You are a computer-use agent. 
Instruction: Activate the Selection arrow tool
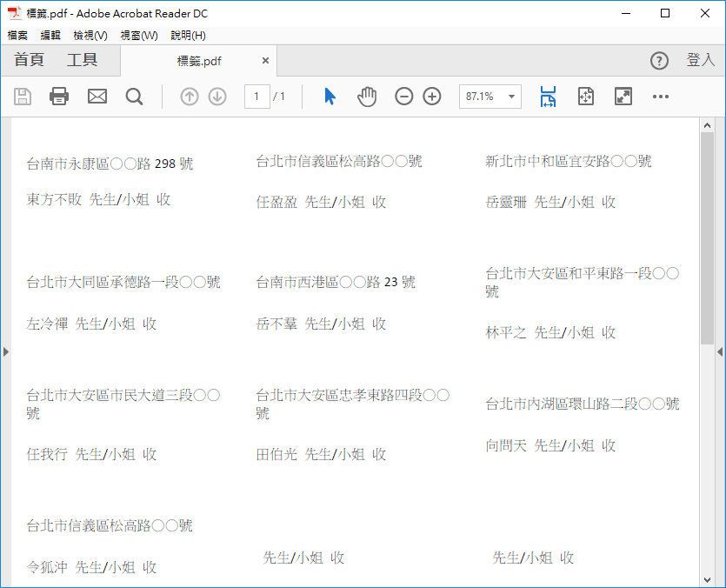coord(329,97)
